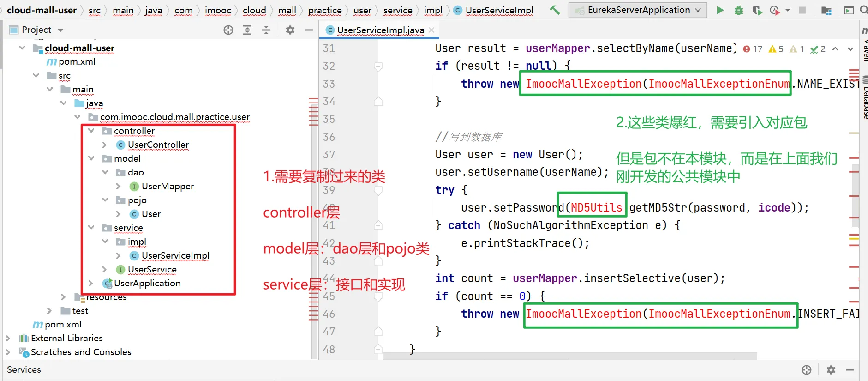Expand Scratches and Consoles chevron
This screenshot has width=868, height=381.
7,352
